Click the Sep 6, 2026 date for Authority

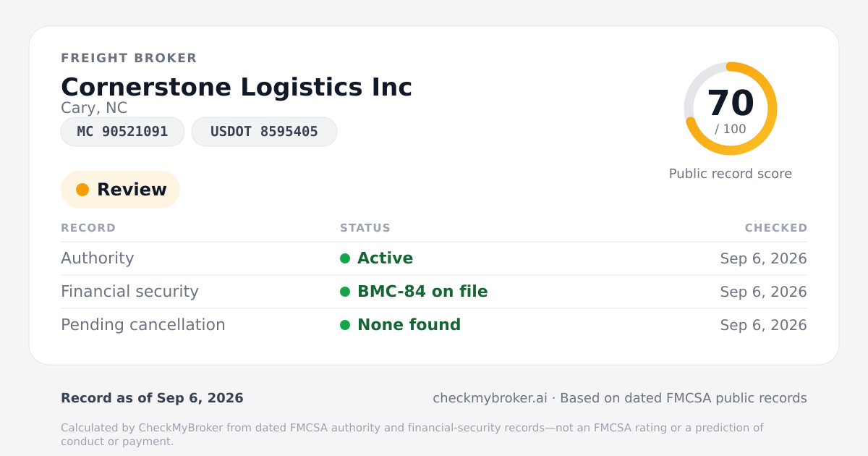coord(764,258)
